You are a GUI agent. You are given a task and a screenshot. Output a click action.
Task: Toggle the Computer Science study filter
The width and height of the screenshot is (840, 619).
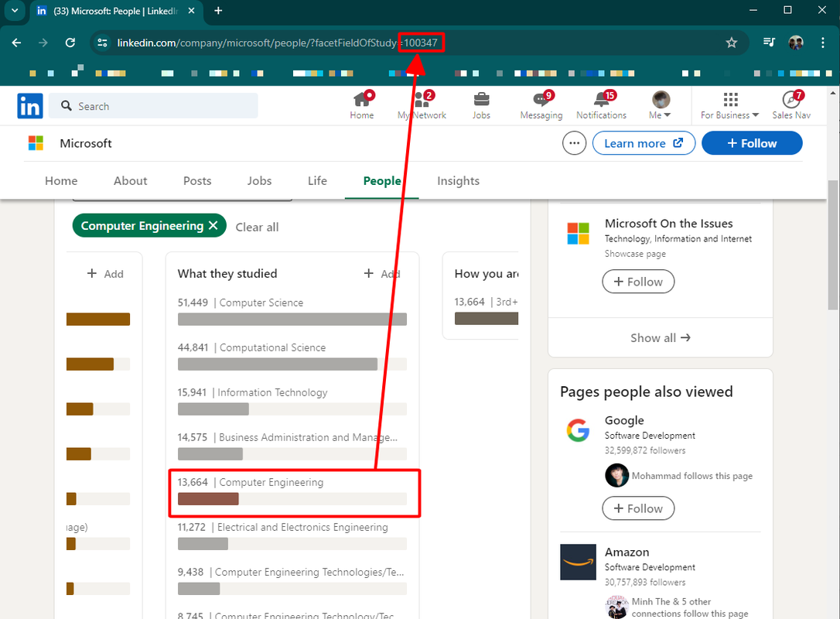(292, 319)
